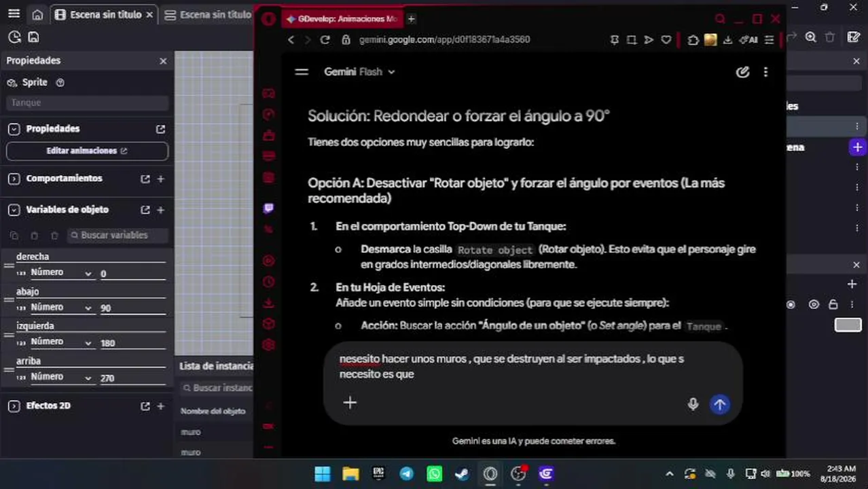Go to GDevelop home tab
This screenshot has height=489, width=868.
(38, 14)
